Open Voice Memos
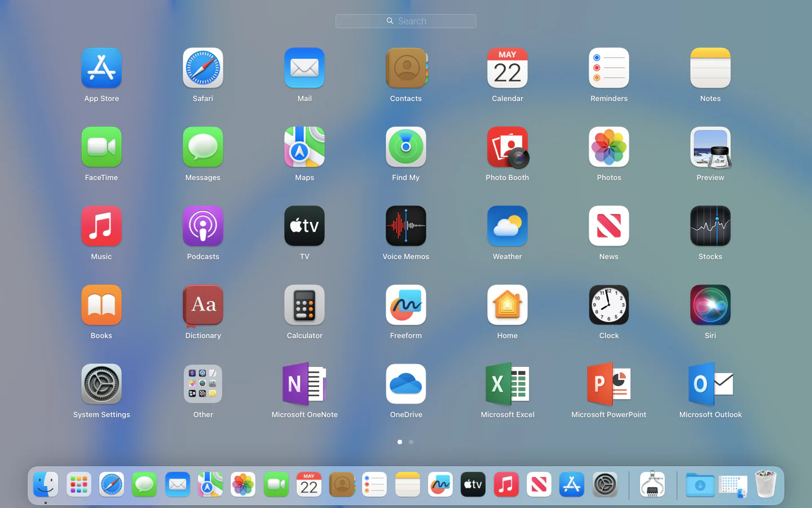 pyautogui.click(x=406, y=226)
